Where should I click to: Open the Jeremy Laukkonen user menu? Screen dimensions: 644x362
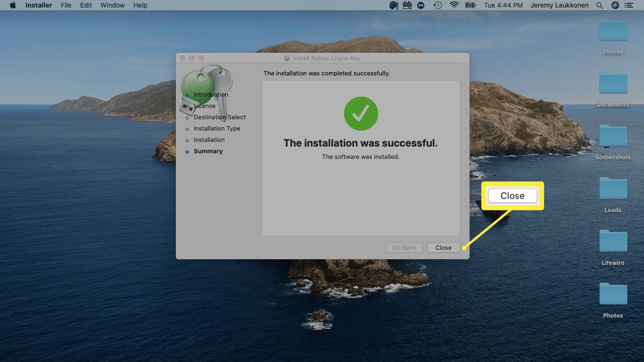(x=560, y=5)
